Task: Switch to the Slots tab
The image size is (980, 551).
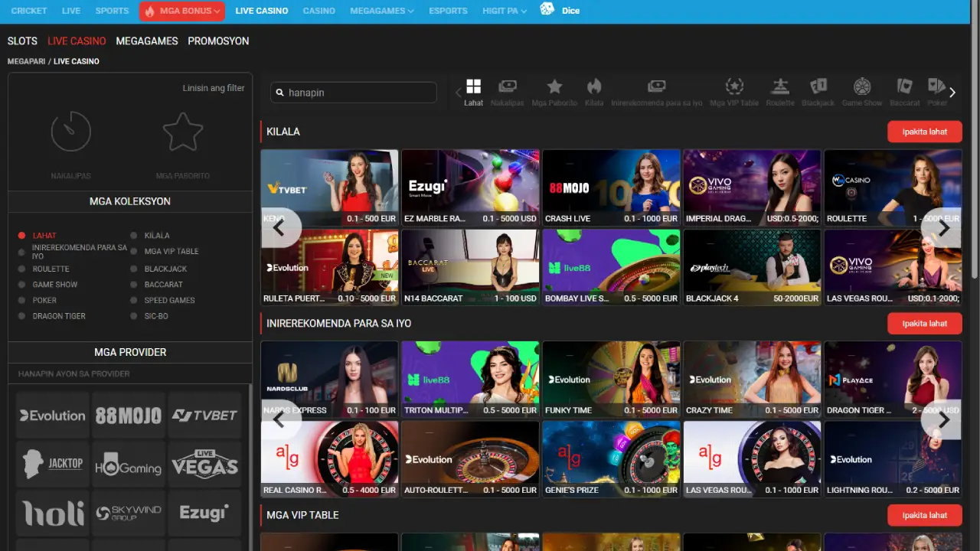Action: tap(22, 41)
